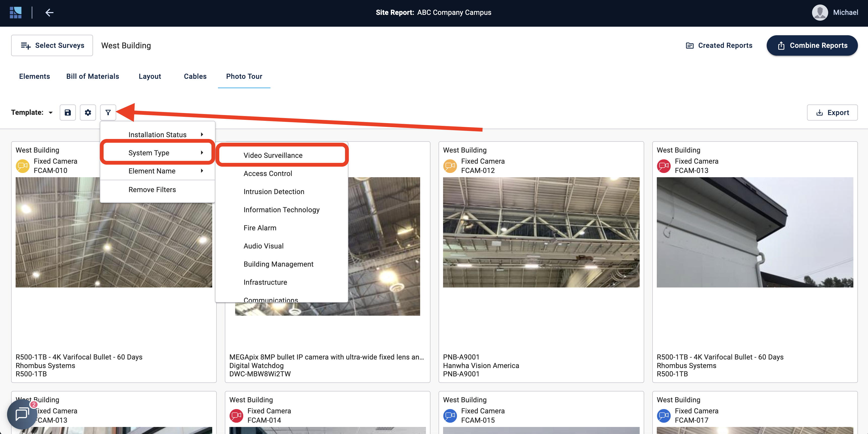
Task: Choose Remove Filters from menu
Action: [x=152, y=190]
